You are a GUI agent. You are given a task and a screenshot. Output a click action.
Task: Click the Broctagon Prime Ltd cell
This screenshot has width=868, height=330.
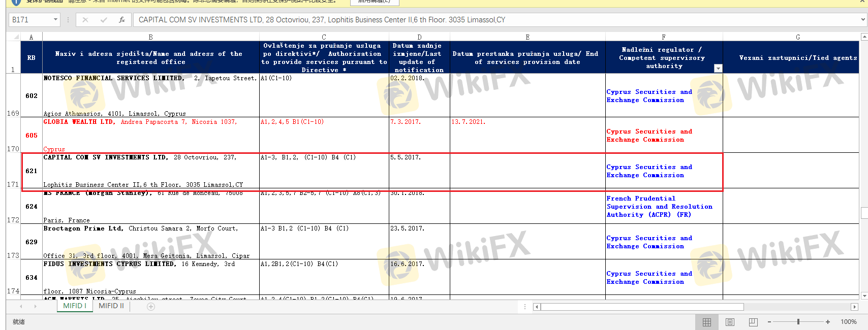(x=151, y=242)
